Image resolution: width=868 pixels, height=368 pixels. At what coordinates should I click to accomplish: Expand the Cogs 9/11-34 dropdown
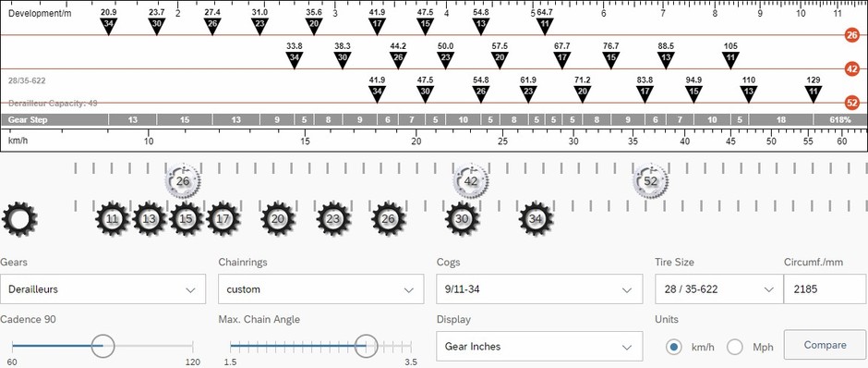(x=539, y=289)
